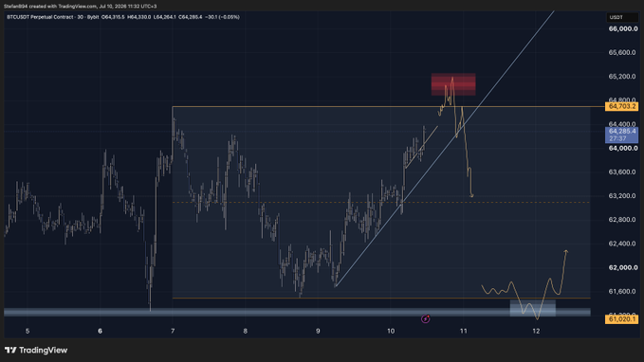Click the 62,400.0 price axis label
Viewport: 644px width, 362px height.
pyautogui.click(x=623, y=244)
